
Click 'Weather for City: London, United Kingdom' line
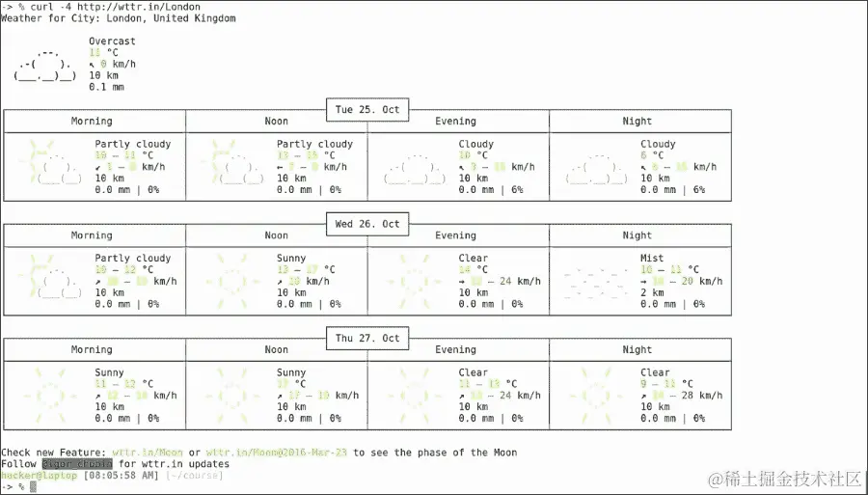119,18
